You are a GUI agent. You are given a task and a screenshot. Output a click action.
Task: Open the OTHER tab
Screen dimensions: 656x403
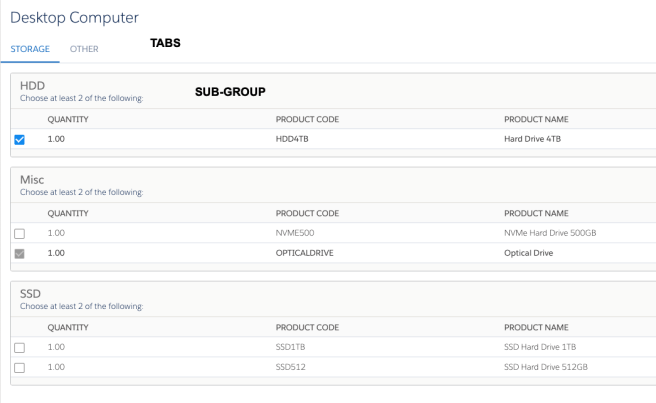click(x=84, y=48)
